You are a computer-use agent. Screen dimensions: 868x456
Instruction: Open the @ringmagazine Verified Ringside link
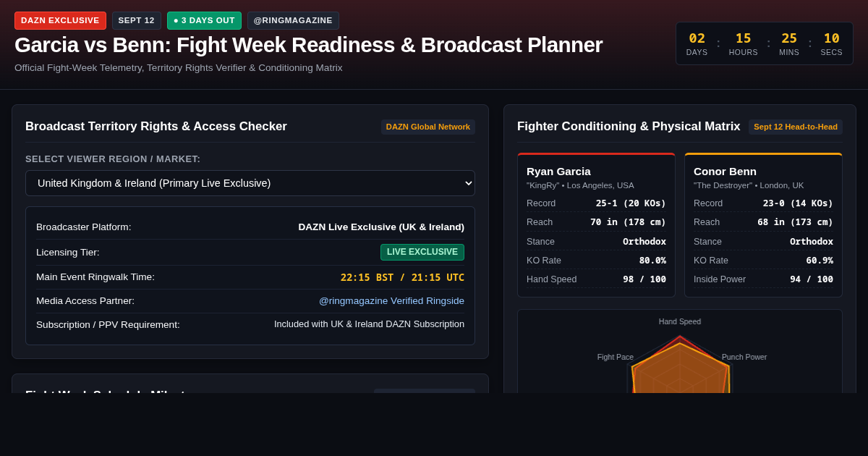(391, 301)
